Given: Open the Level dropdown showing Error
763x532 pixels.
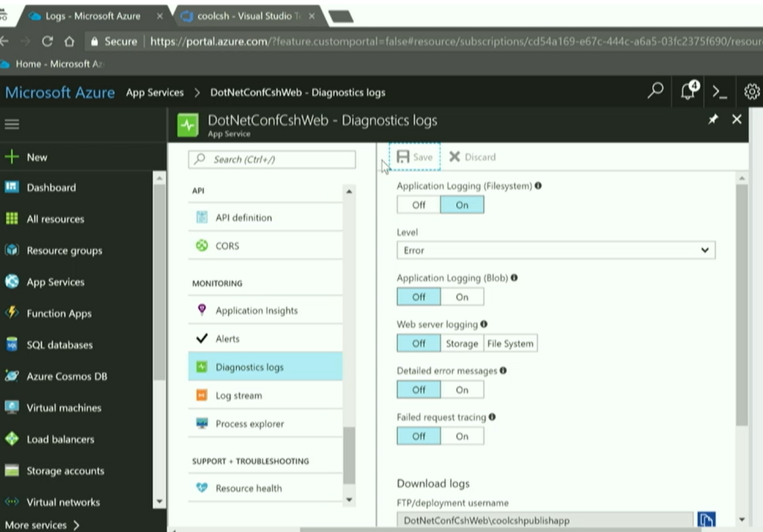Looking at the screenshot, I should [x=556, y=250].
